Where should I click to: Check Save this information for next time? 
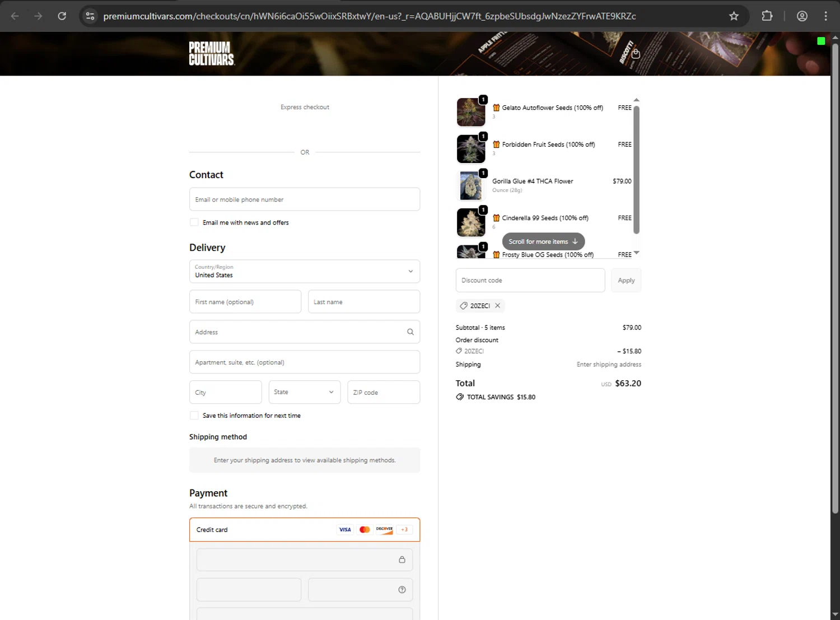[194, 416]
